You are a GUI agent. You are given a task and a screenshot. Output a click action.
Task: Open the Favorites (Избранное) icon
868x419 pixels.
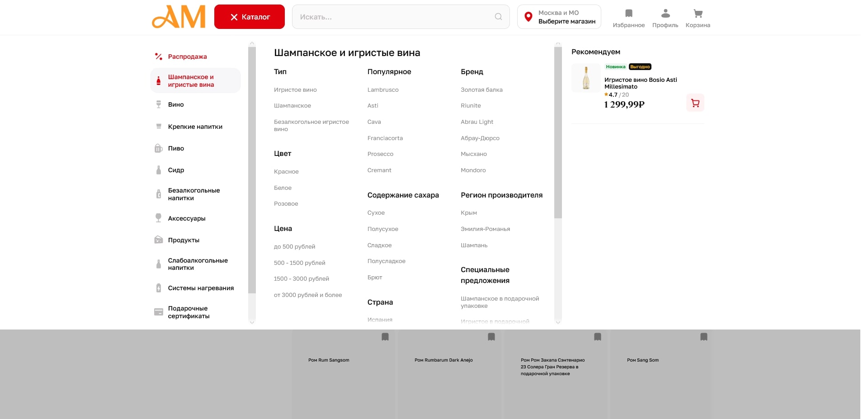click(628, 14)
